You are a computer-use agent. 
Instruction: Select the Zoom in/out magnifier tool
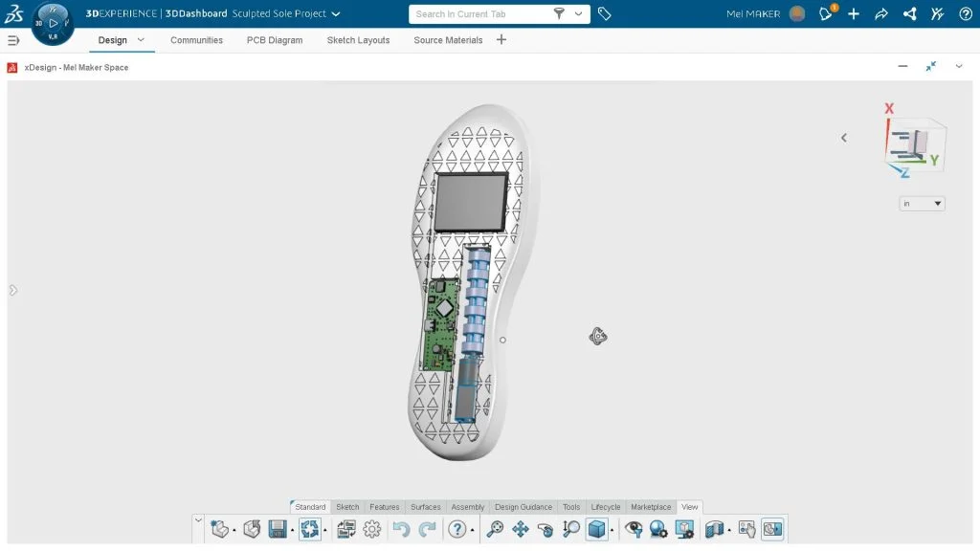[570, 529]
